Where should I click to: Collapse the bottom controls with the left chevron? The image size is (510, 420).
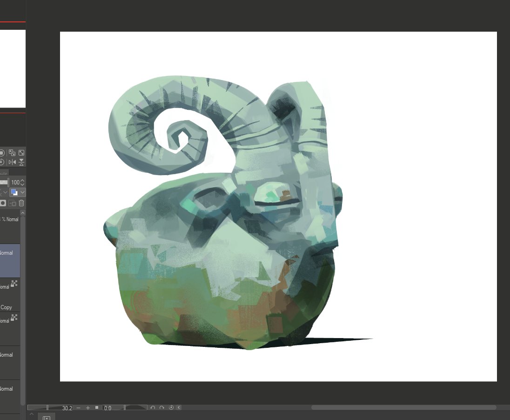[179, 407]
